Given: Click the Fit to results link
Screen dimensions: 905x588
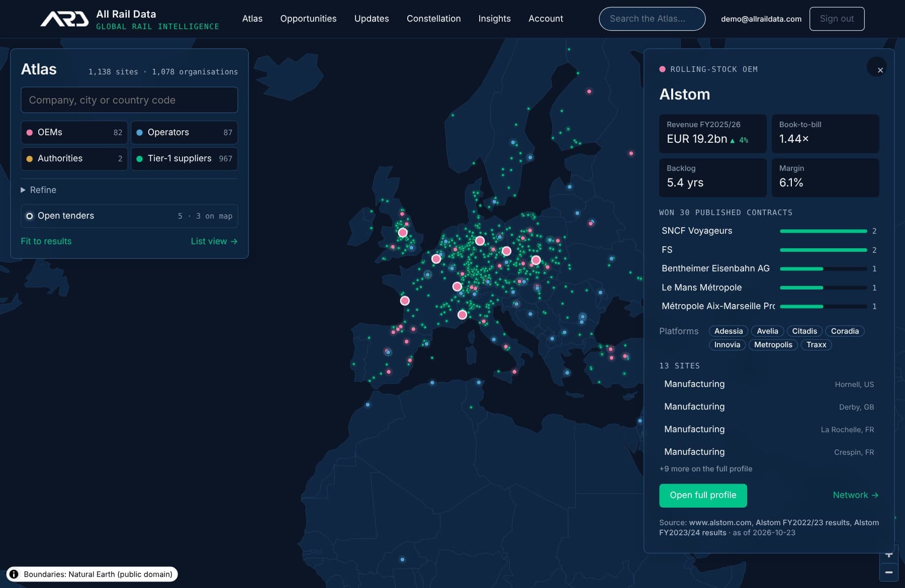Looking at the screenshot, I should [x=46, y=241].
